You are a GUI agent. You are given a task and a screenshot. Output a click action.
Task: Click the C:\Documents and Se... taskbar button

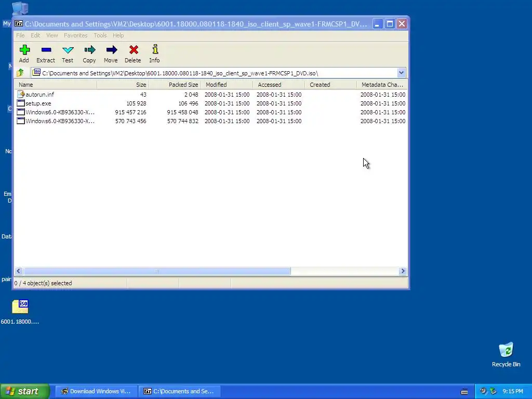tap(180, 391)
